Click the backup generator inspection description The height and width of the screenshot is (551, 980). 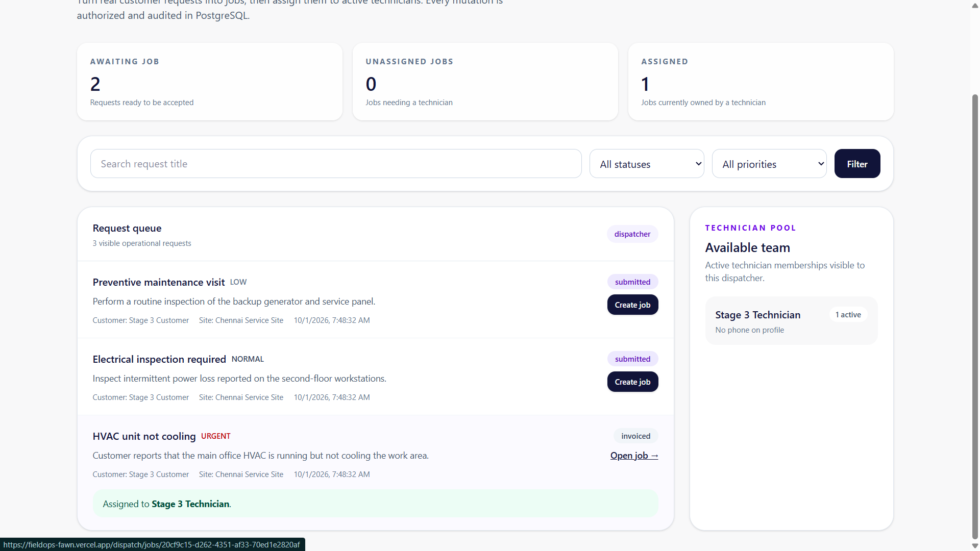click(x=234, y=302)
